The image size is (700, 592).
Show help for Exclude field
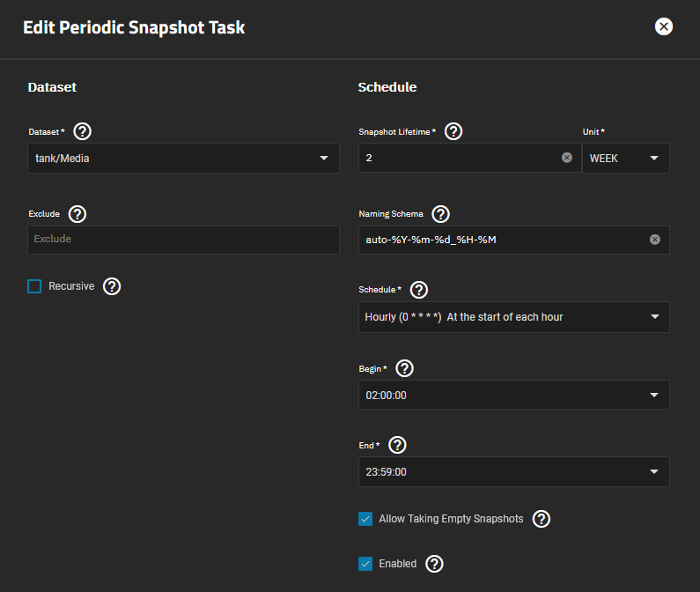coord(77,213)
